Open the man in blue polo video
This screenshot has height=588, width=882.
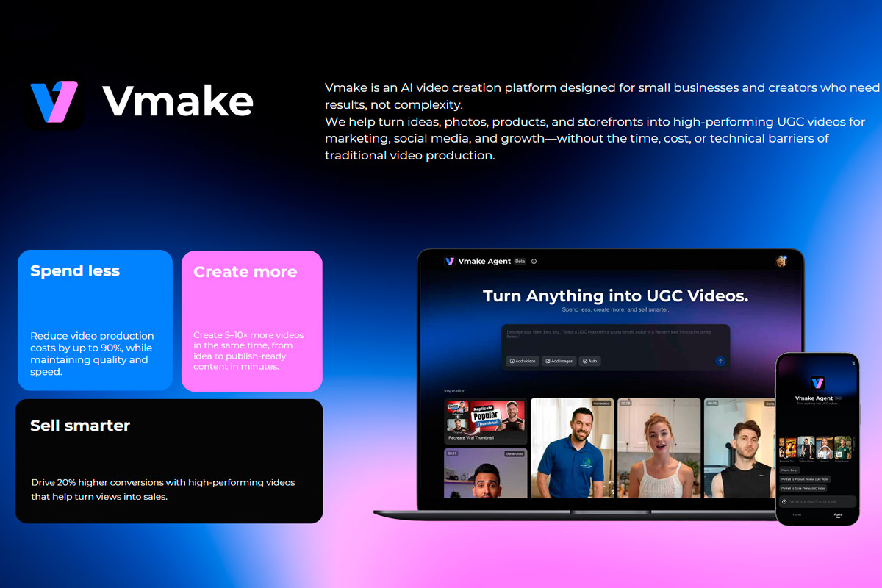coord(572,448)
